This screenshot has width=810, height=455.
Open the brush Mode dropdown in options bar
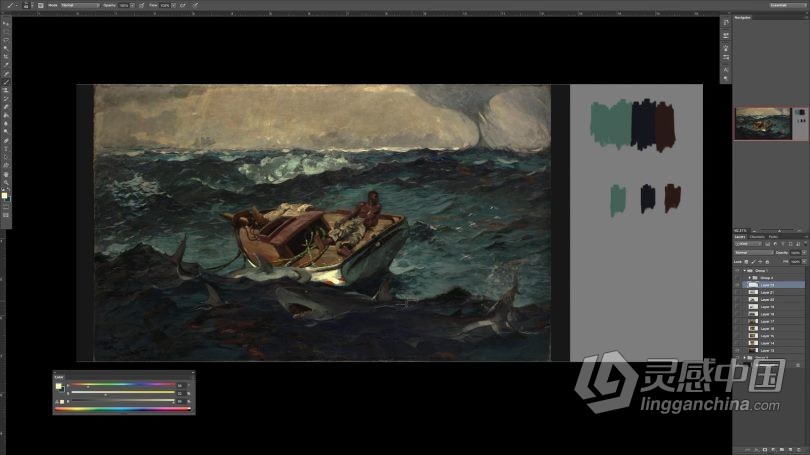[x=80, y=5]
